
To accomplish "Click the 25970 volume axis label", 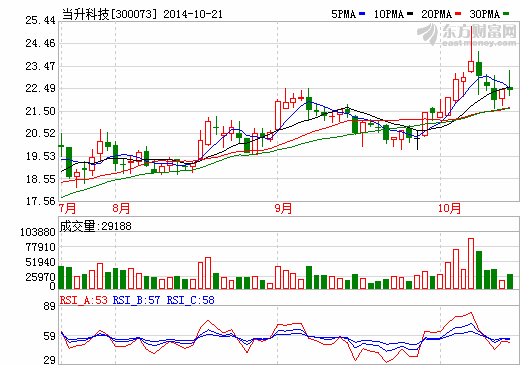I will [40, 277].
